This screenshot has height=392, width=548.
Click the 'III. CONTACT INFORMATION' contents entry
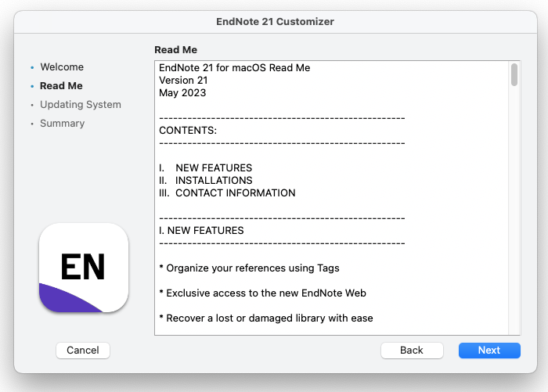227,193
